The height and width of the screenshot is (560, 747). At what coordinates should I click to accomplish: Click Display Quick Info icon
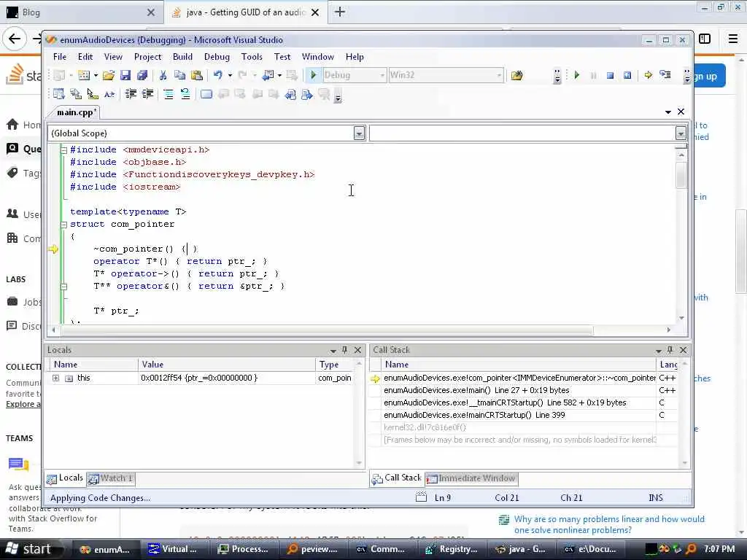pyautogui.click(x=93, y=94)
